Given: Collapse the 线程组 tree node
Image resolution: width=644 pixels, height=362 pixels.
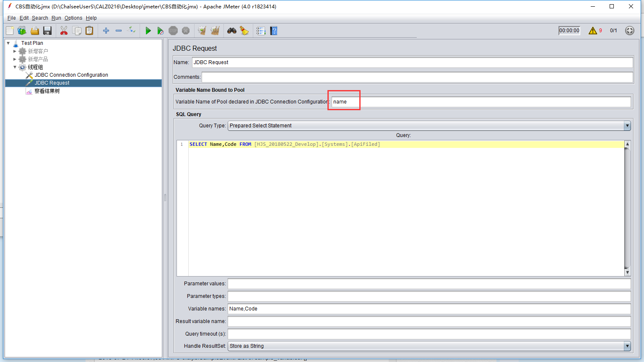Looking at the screenshot, I should point(15,67).
